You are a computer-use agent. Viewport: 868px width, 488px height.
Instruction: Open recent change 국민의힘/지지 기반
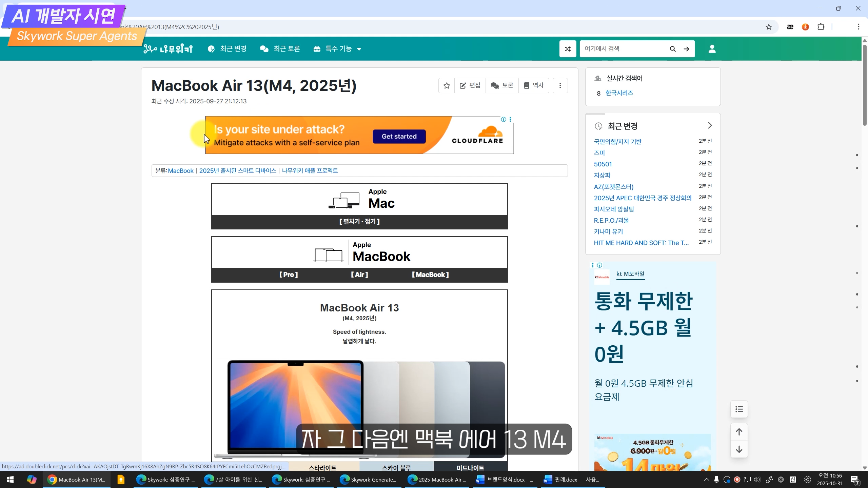pyautogui.click(x=617, y=142)
